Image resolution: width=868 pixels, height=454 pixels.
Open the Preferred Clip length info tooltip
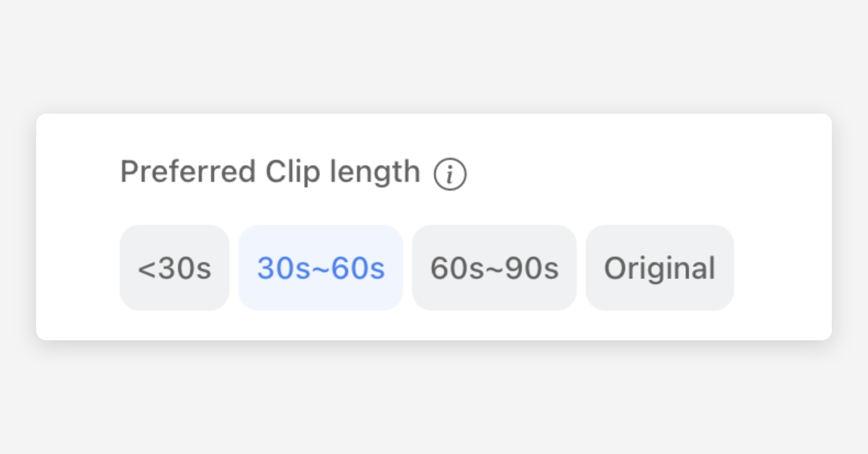tap(450, 174)
